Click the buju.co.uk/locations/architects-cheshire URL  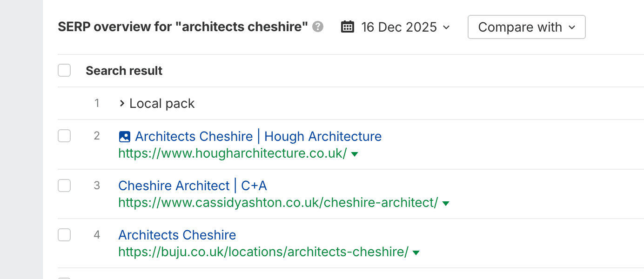(x=263, y=252)
